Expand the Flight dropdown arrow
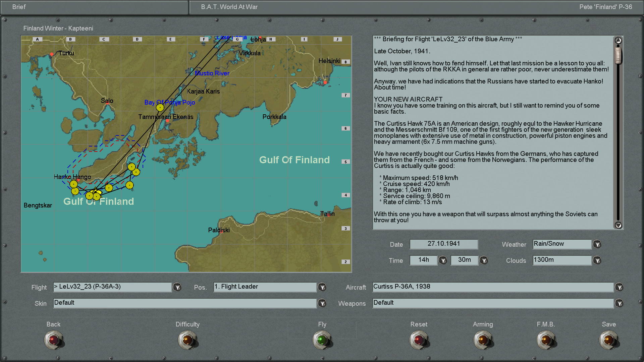644x362 pixels. (x=177, y=287)
